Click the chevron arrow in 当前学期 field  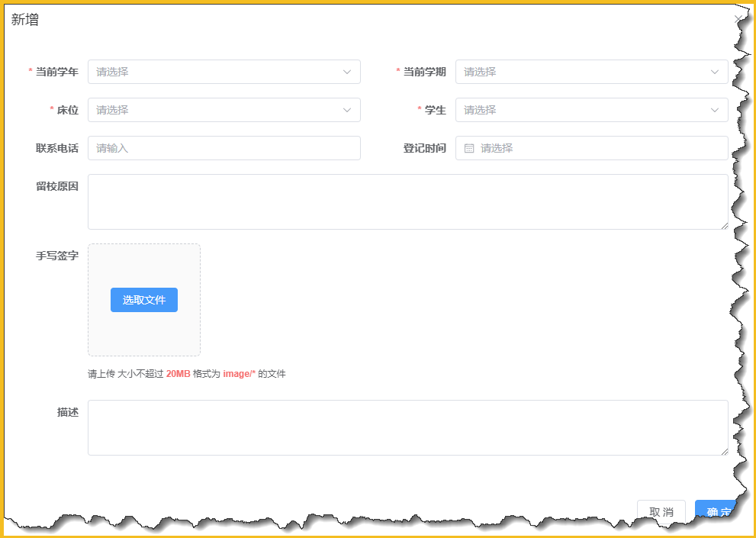tap(715, 72)
